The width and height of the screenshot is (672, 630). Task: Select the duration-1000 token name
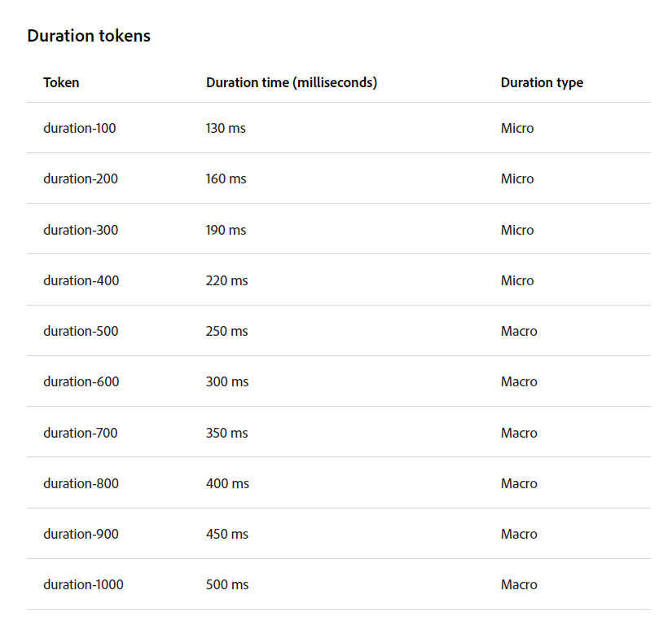tap(83, 584)
